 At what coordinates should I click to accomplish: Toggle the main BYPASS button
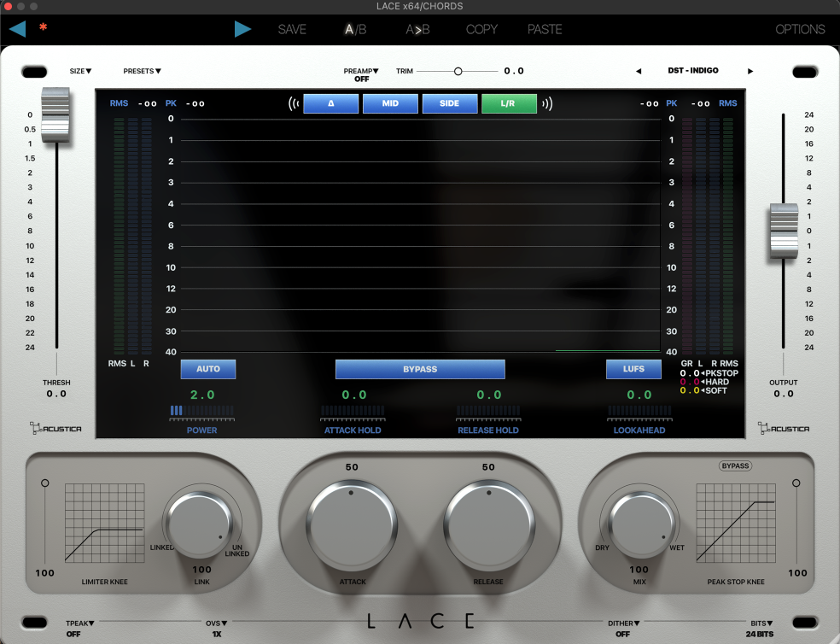tap(420, 369)
